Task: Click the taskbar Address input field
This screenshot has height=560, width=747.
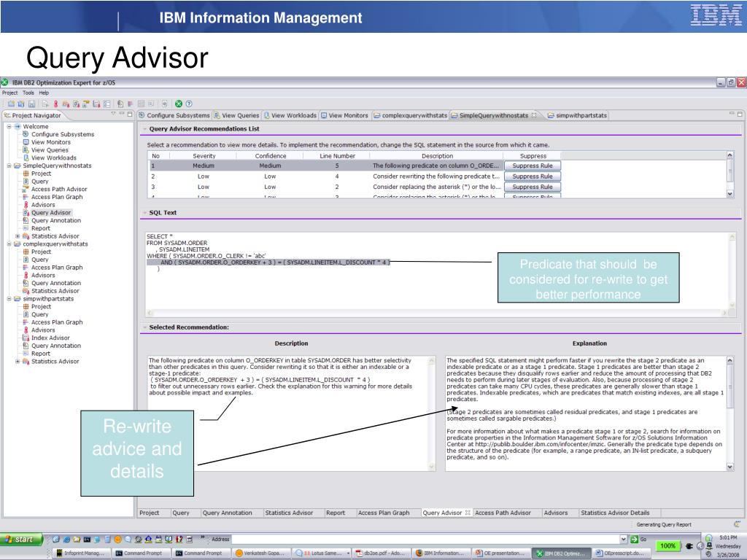Action: pos(425,539)
